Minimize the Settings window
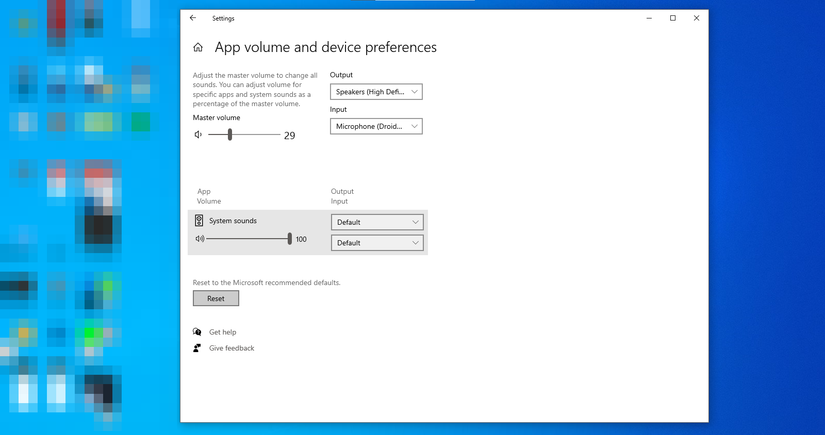 (x=649, y=18)
